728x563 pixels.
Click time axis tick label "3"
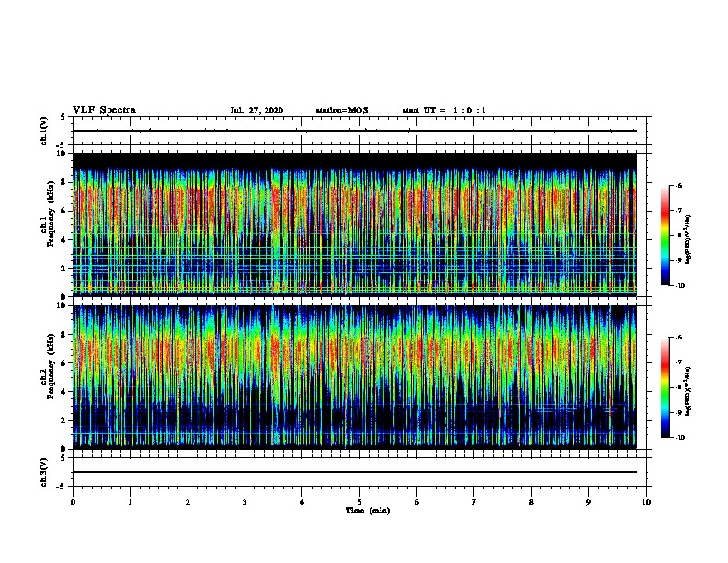(245, 502)
